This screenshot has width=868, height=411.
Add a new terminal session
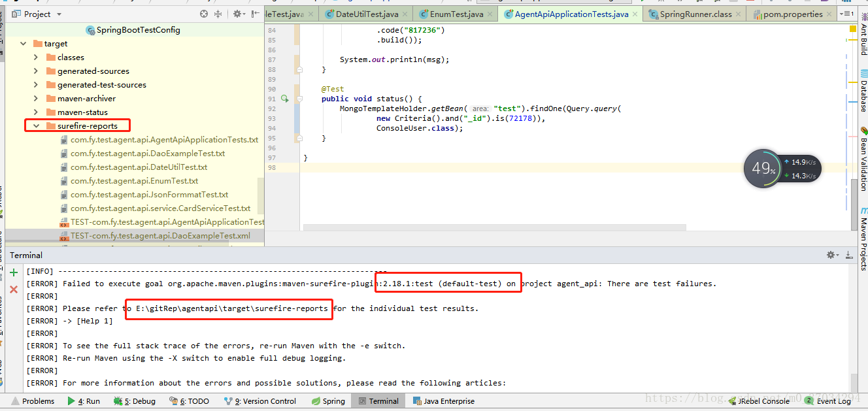pos(14,273)
